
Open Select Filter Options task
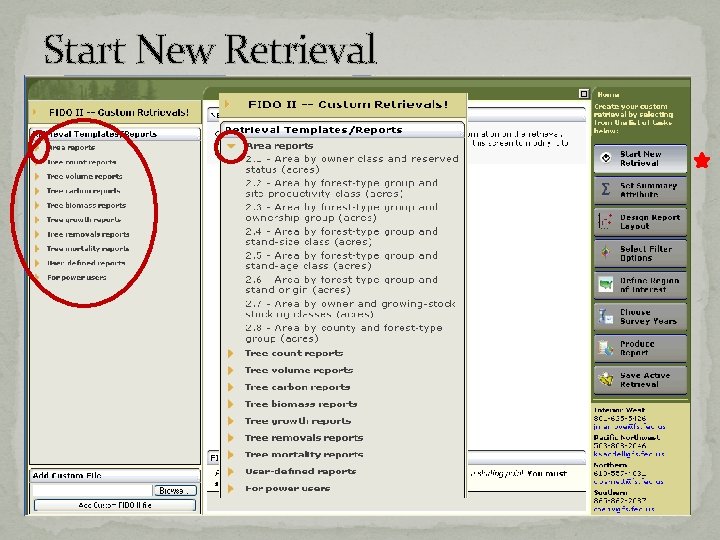(x=641, y=253)
